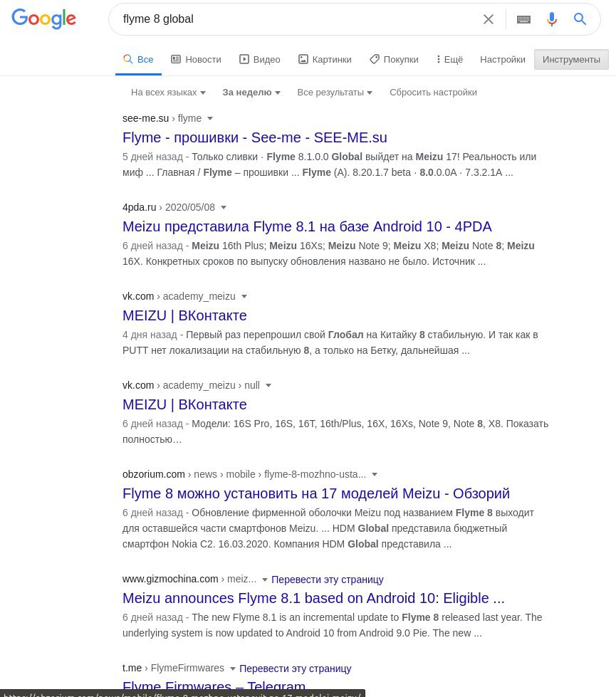
Task: Click the obzorium.com › news › mobile breadcrumb
Action: (x=244, y=474)
